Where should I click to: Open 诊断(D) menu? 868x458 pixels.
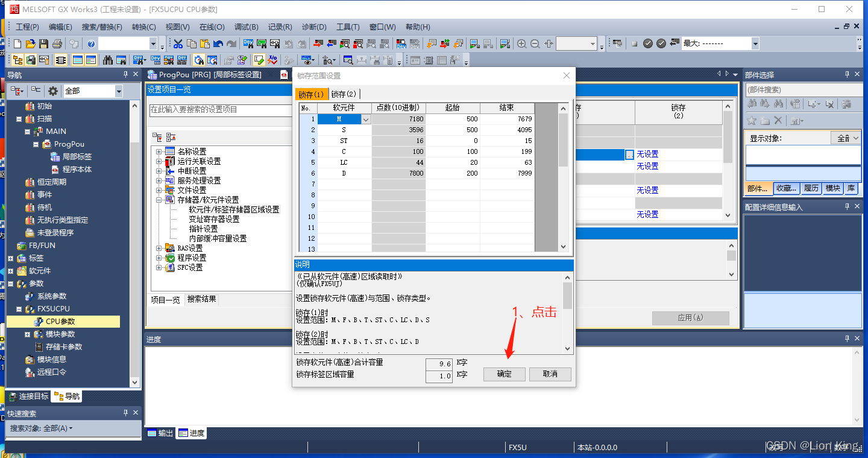pos(314,27)
